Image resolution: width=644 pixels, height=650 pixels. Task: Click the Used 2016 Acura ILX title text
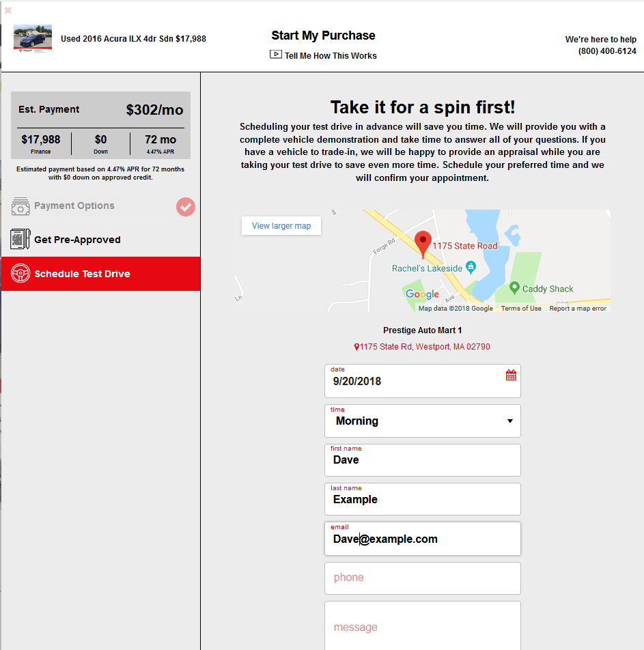133,38
